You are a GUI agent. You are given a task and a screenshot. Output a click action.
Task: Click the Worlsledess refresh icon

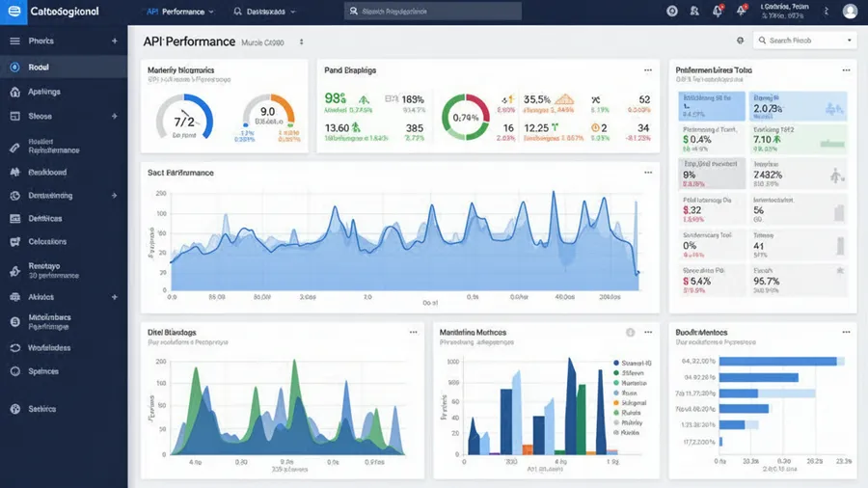click(14, 348)
